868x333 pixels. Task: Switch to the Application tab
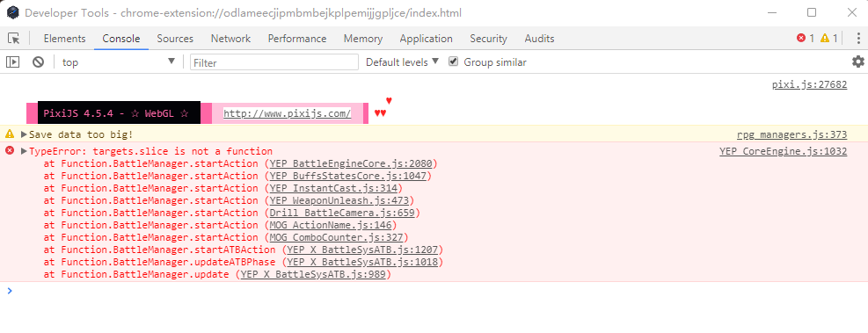click(x=427, y=39)
